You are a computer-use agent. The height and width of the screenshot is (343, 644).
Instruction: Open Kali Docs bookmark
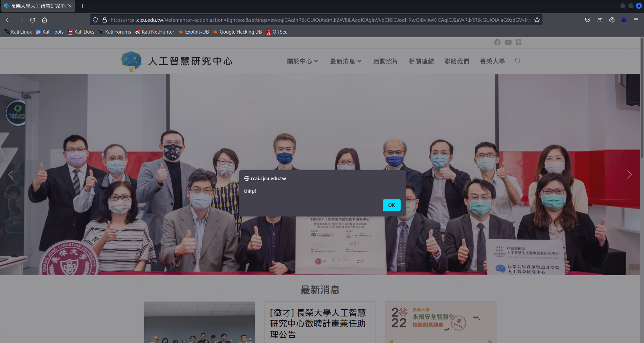(x=81, y=32)
